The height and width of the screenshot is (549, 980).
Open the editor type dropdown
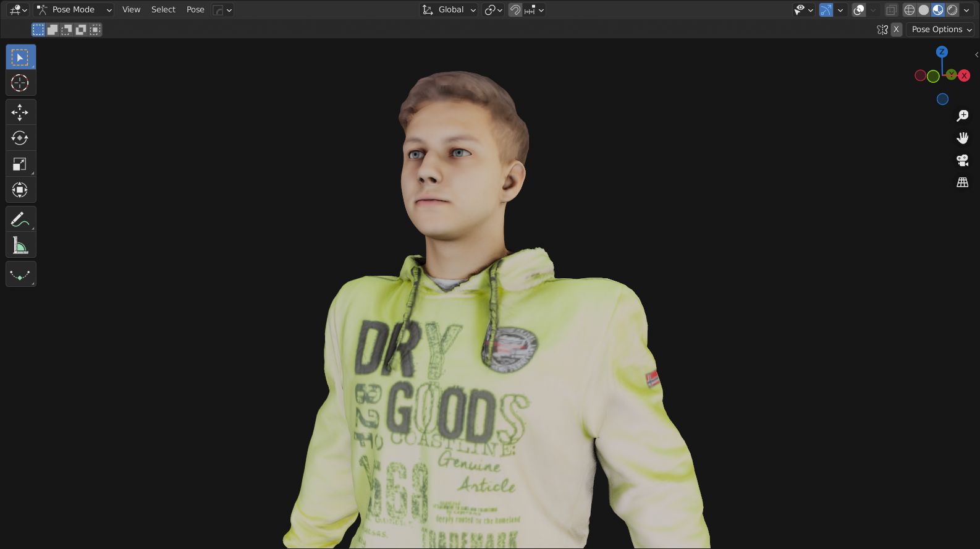(19, 10)
